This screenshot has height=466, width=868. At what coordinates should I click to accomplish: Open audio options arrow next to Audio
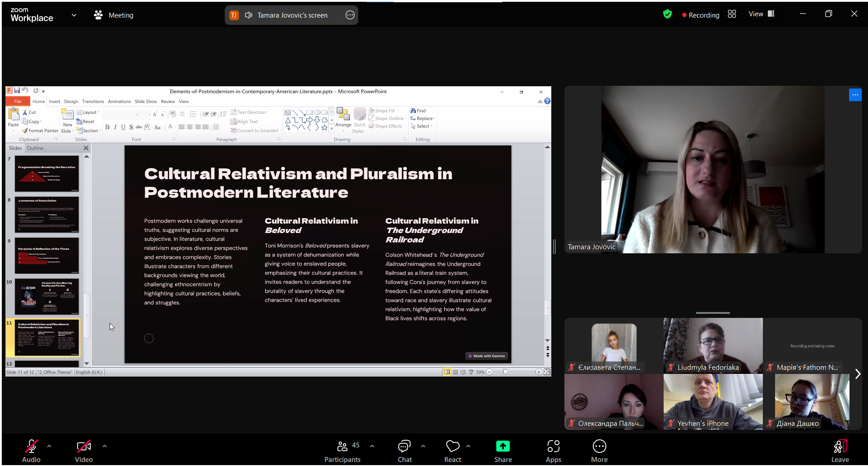(49, 446)
